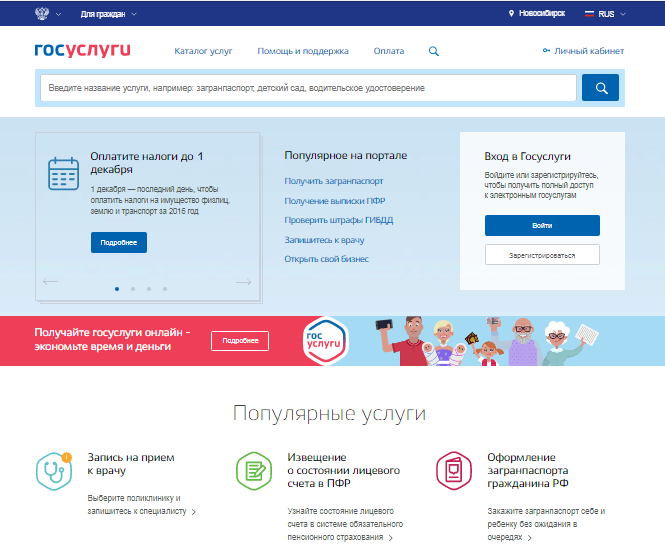Open 'Получить загранпаспорт' link
Viewport: 665px width, 559px height.
point(334,181)
